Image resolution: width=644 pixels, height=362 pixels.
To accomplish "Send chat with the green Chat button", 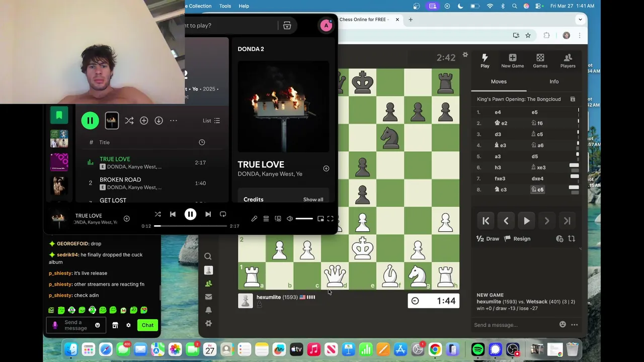I will point(147,325).
